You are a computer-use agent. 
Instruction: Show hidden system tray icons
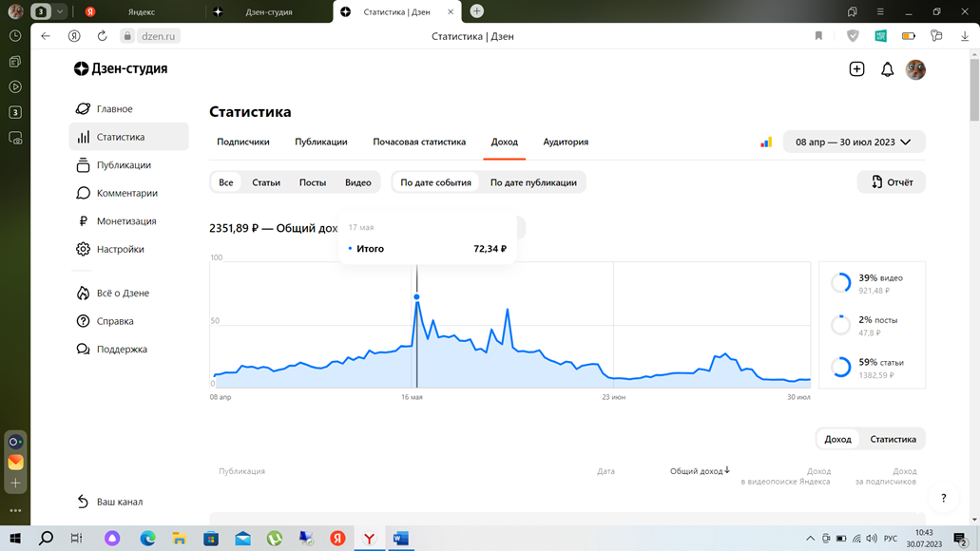(810, 539)
